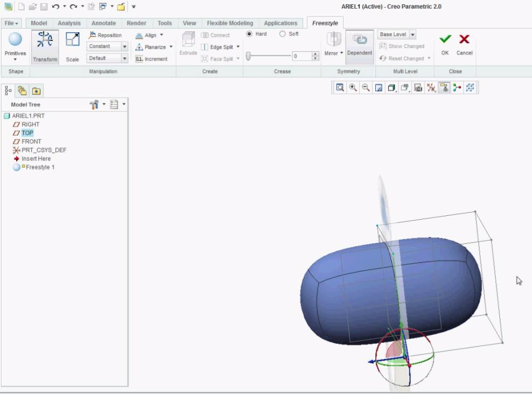Click the Connect faces tool
Screen dimensions: 532x394
tap(215, 36)
